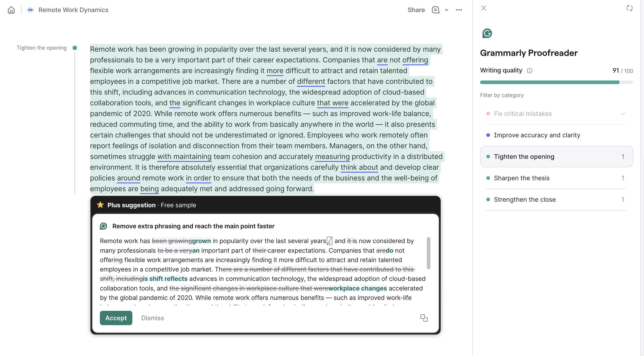Go to the home icon

[11, 10]
